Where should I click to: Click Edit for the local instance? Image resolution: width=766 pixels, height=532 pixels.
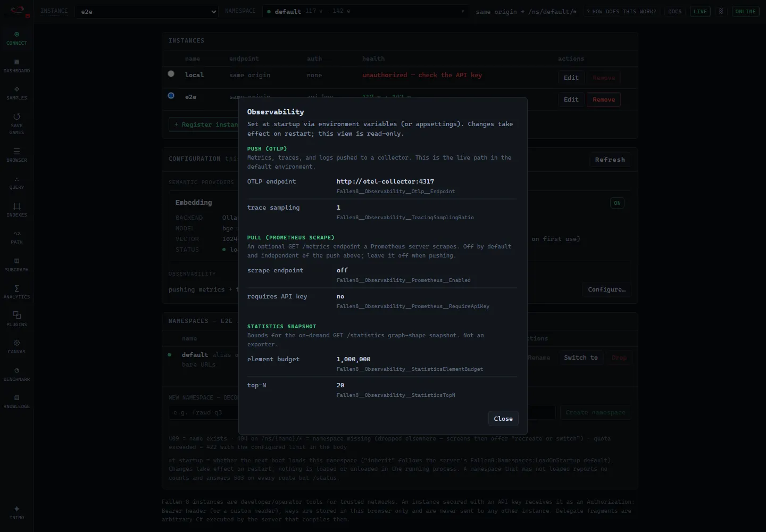[571, 78]
